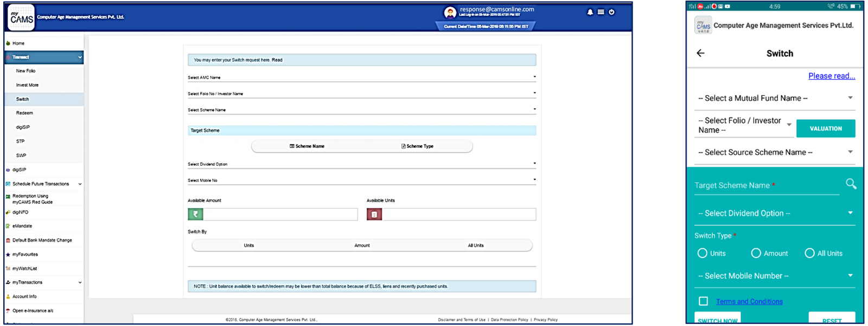This screenshot has width=868, height=326.
Task: Open Redeem in the Transact sidebar menu
Action: [x=24, y=113]
